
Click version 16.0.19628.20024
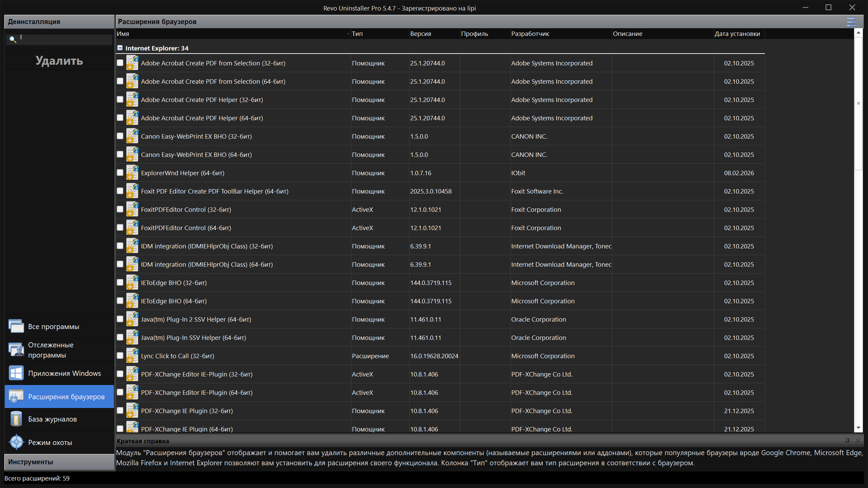(x=434, y=356)
